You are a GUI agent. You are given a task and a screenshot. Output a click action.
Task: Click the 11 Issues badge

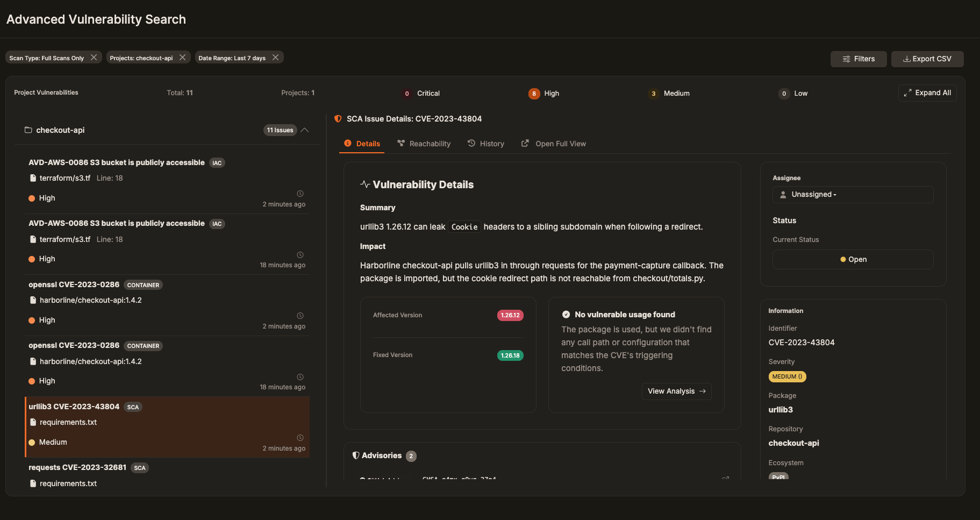[280, 130]
